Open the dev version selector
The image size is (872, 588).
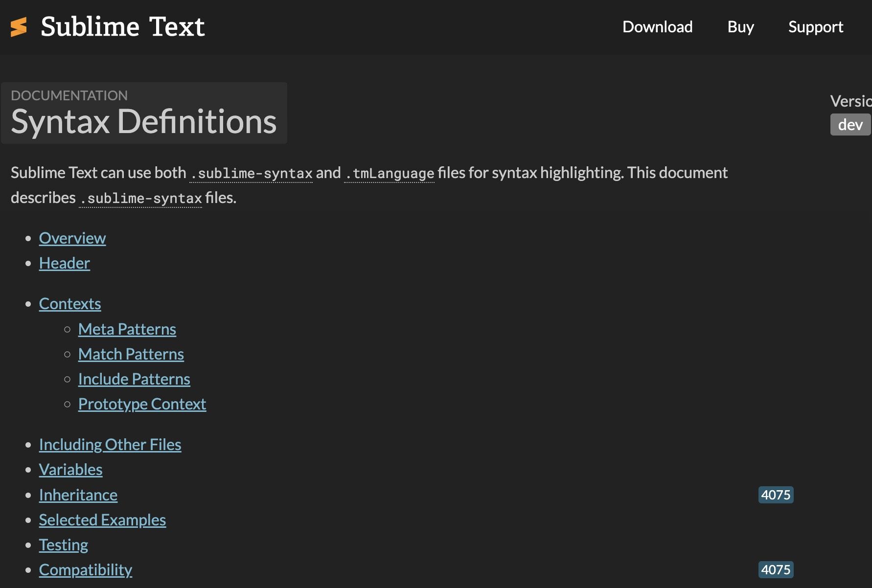click(x=850, y=125)
